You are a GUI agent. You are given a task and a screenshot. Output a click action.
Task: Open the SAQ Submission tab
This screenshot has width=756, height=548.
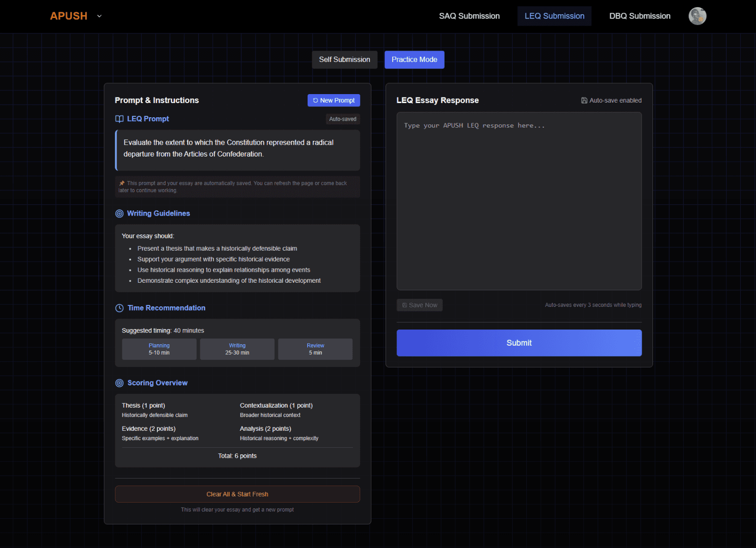point(469,16)
